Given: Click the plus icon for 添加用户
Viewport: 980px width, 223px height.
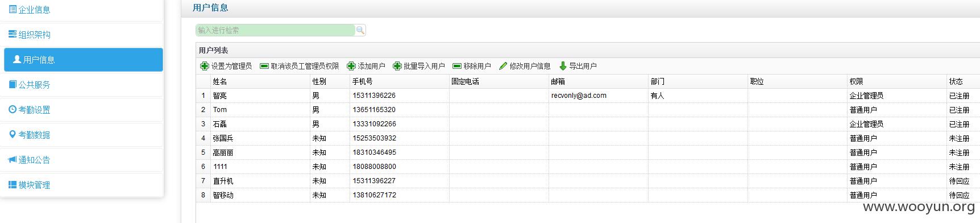Looking at the screenshot, I should [x=351, y=66].
